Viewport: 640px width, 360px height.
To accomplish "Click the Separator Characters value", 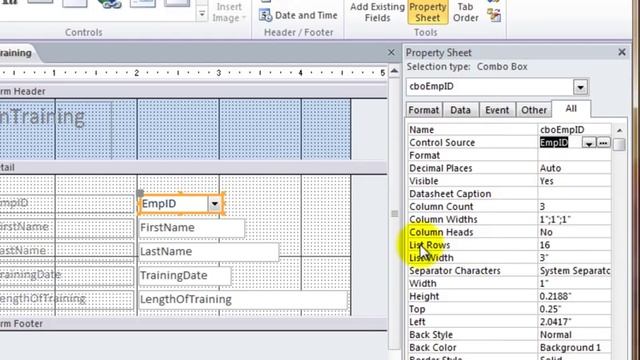I will pos(574,271).
